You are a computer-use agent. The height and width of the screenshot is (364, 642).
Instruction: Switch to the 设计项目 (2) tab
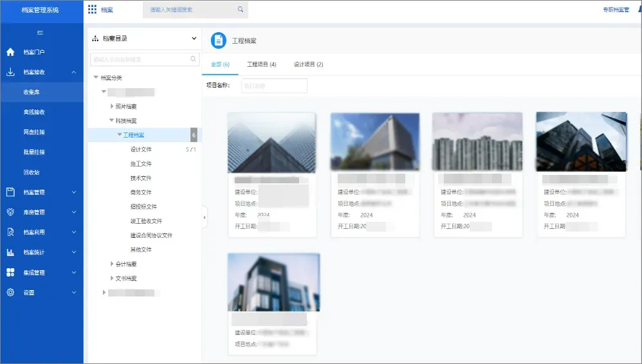(309, 64)
